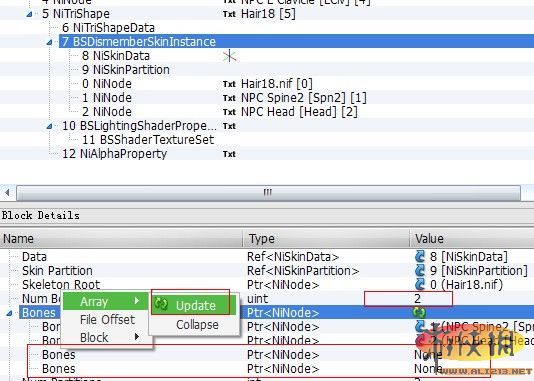
Task: Choose Update from the Array submenu
Action: coord(194,305)
